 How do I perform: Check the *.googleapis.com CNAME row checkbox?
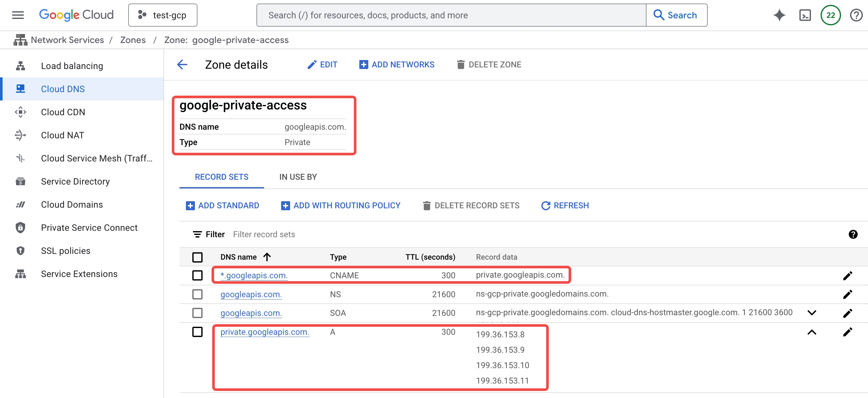197,276
